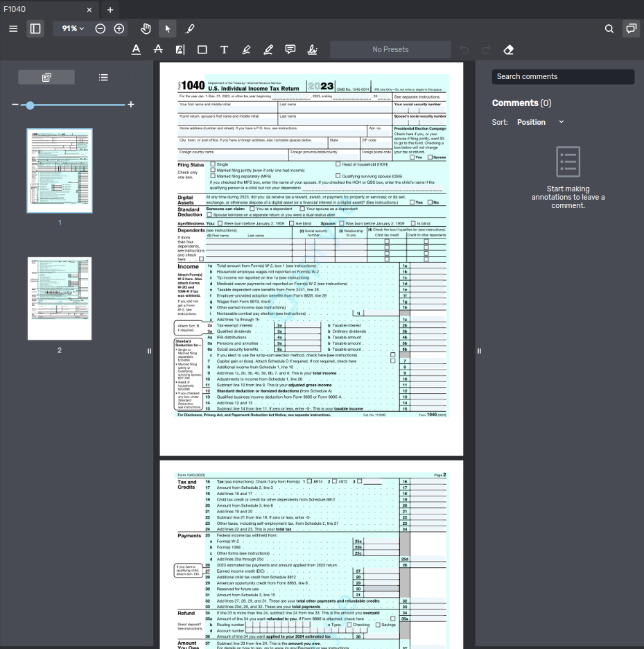Open the Sort by Position dropdown
The width and height of the screenshot is (644, 649).
tap(540, 122)
